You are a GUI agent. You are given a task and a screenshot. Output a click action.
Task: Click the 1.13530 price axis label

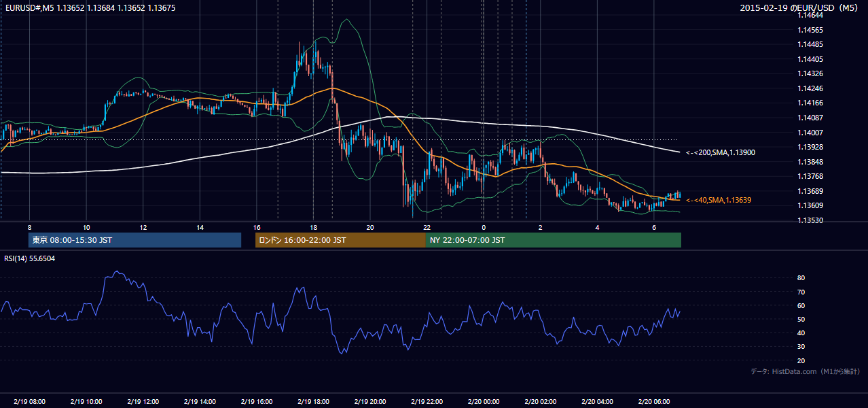pyautogui.click(x=810, y=220)
